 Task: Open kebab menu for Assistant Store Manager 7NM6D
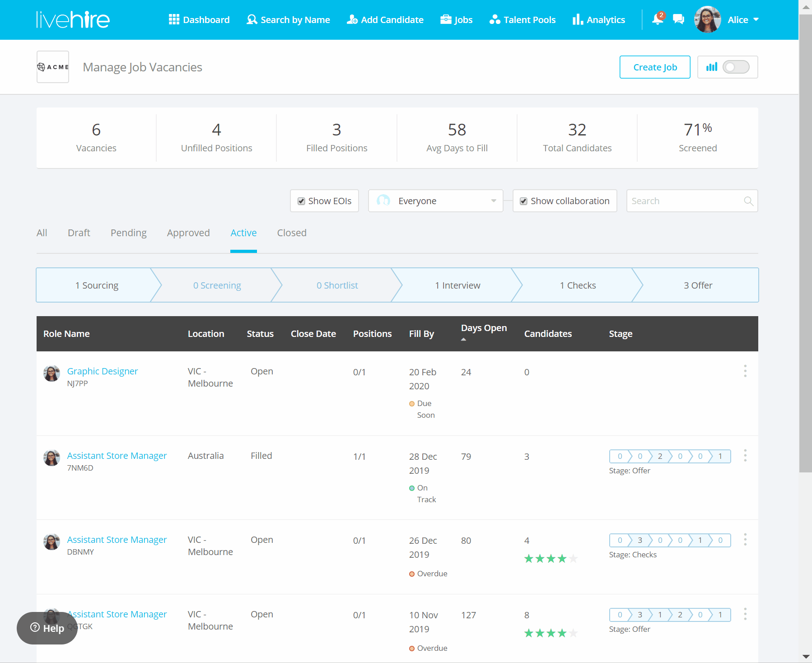(x=745, y=455)
